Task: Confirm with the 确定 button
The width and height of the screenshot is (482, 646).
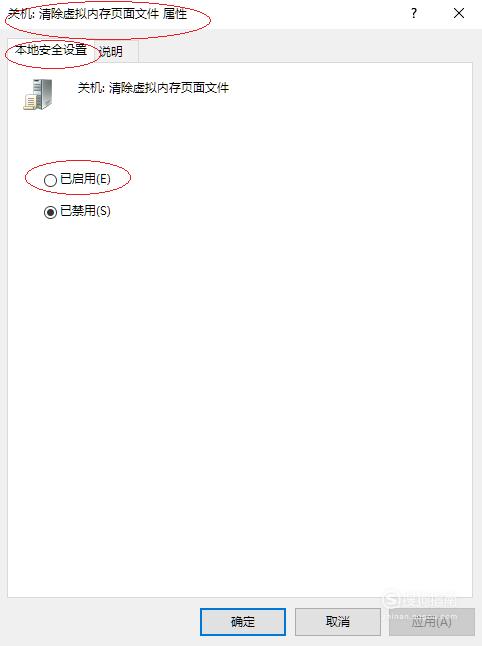Action: pos(243,622)
